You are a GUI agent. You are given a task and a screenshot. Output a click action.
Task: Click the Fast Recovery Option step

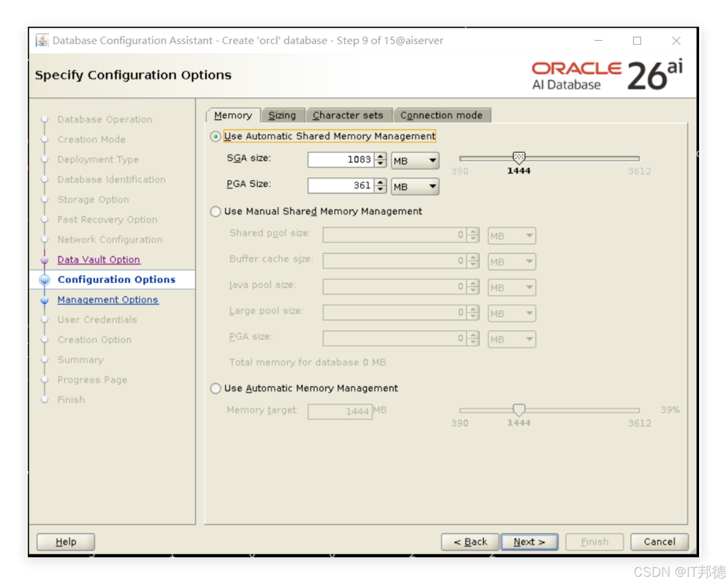click(x=107, y=220)
